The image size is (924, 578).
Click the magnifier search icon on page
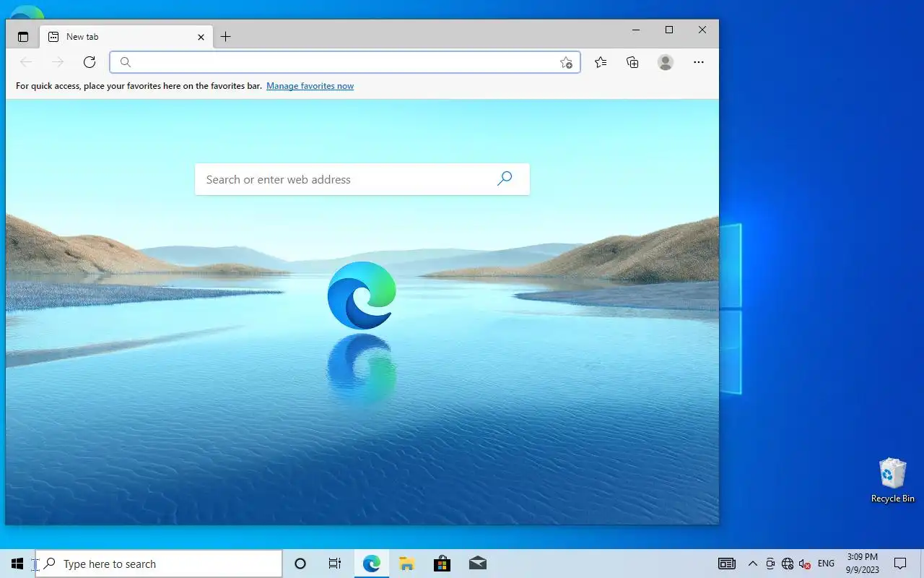[x=505, y=178]
